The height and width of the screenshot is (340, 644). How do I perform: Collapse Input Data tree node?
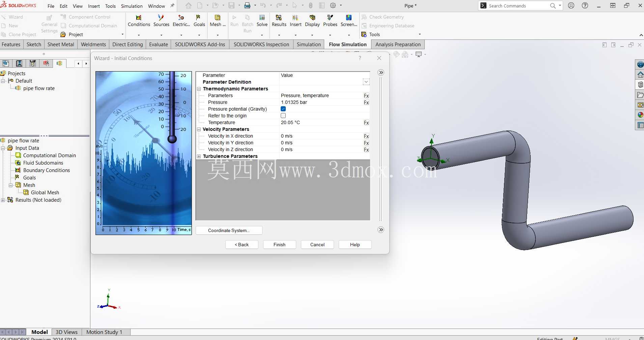[x=3, y=148]
